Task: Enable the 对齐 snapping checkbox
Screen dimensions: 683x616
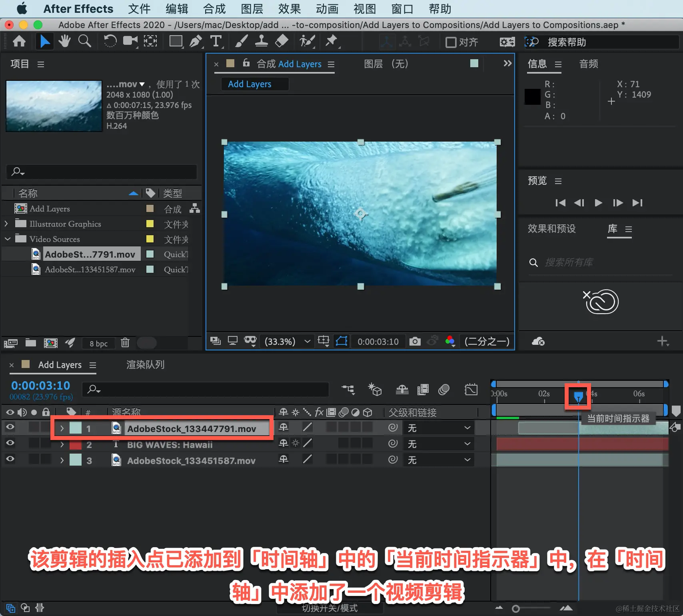Action: pos(451,42)
